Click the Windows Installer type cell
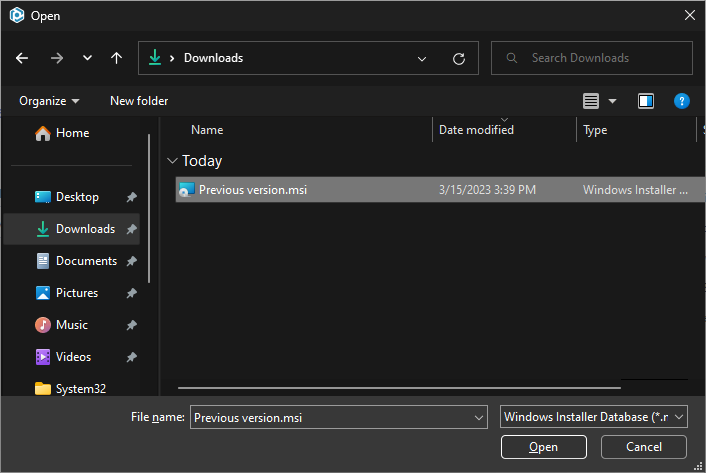Screen dimensions: 706x473 pyautogui.click(x=635, y=190)
